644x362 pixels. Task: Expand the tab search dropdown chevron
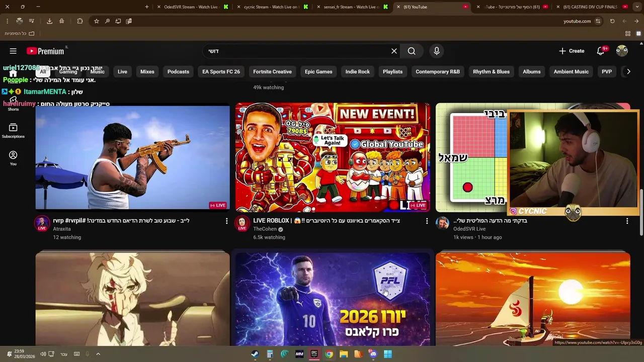click(636, 7)
